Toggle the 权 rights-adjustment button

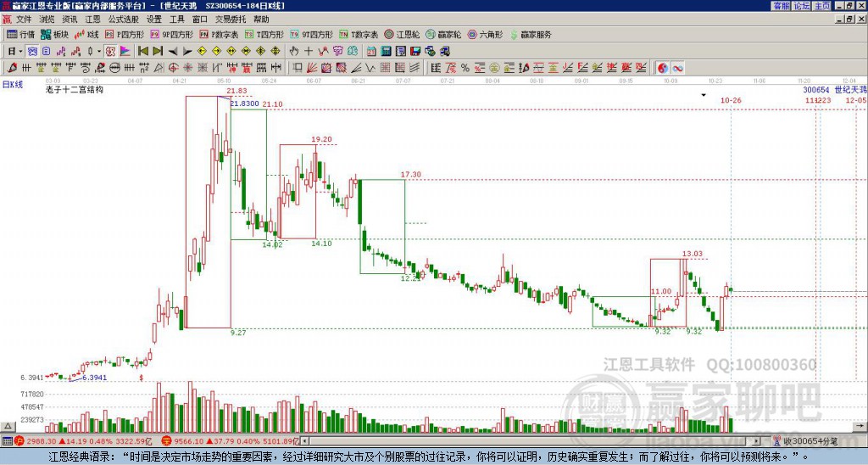[110, 52]
